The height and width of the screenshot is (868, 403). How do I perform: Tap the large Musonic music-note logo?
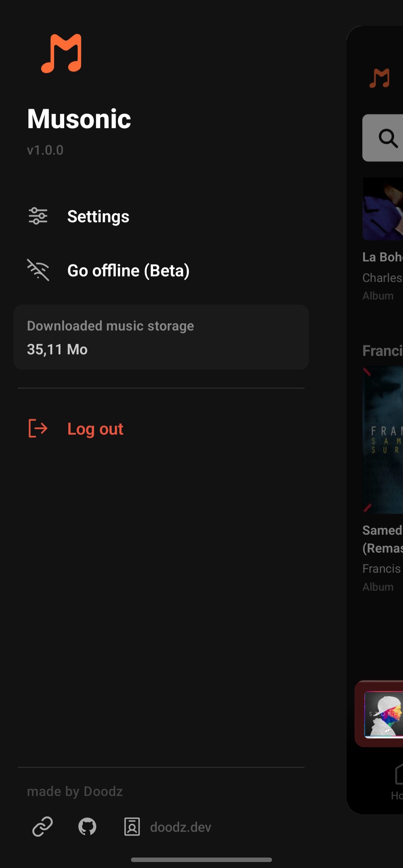61,53
